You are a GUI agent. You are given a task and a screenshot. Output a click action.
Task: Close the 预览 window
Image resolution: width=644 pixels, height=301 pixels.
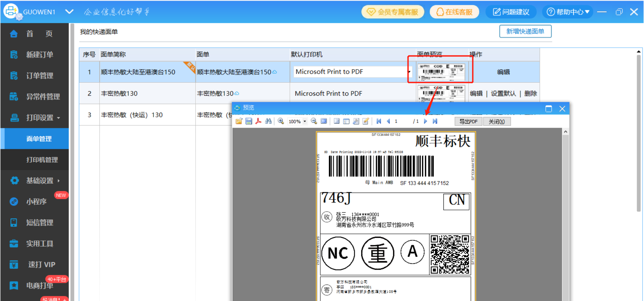pos(562,109)
